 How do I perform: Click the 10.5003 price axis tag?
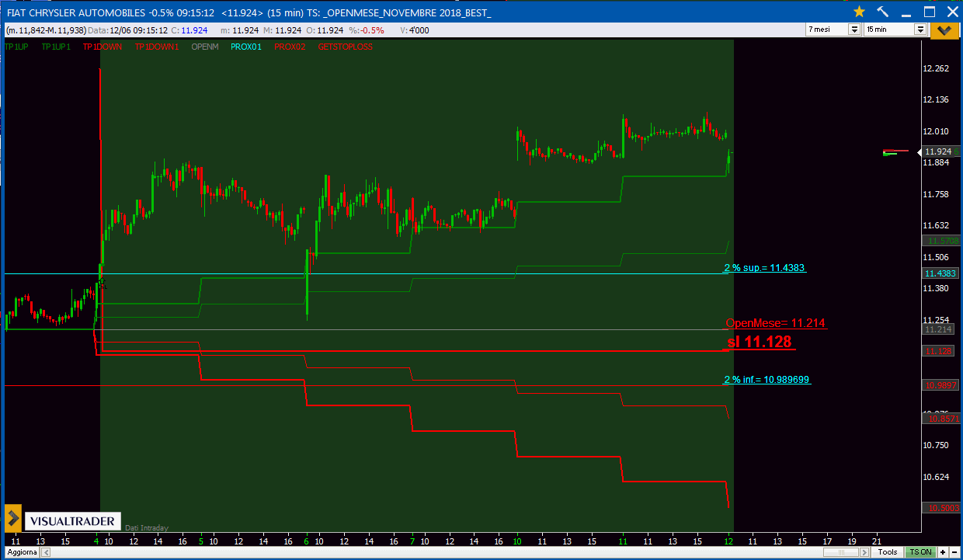coord(940,507)
